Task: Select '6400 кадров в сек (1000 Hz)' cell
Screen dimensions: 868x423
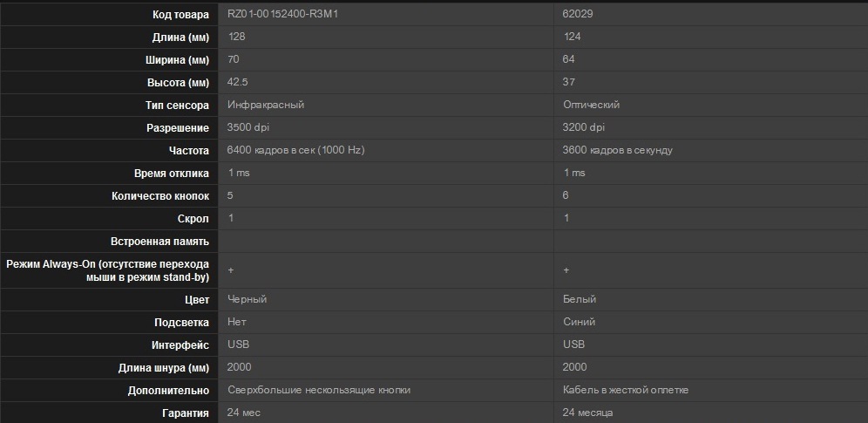Action: (x=295, y=150)
